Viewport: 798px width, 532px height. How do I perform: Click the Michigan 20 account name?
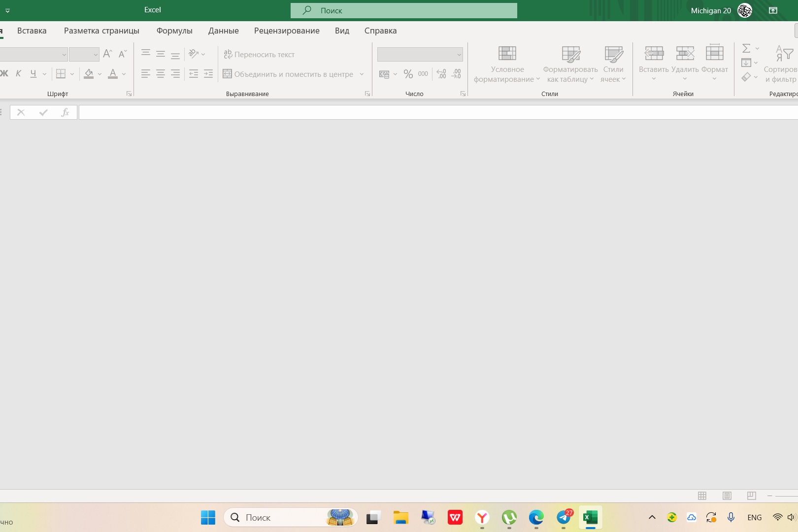(x=710, y=10)
